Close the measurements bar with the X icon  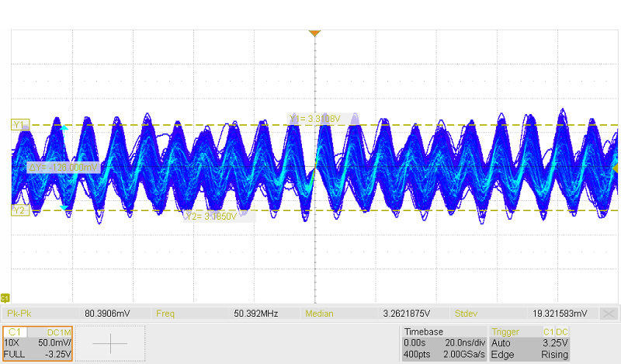pyautogui.click(x=609, y=314)
